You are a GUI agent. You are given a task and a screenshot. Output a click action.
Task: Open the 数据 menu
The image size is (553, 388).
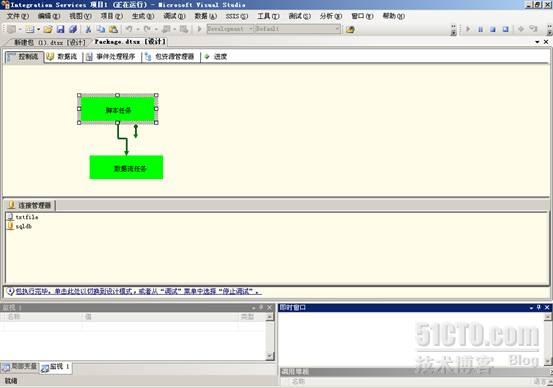206,16
